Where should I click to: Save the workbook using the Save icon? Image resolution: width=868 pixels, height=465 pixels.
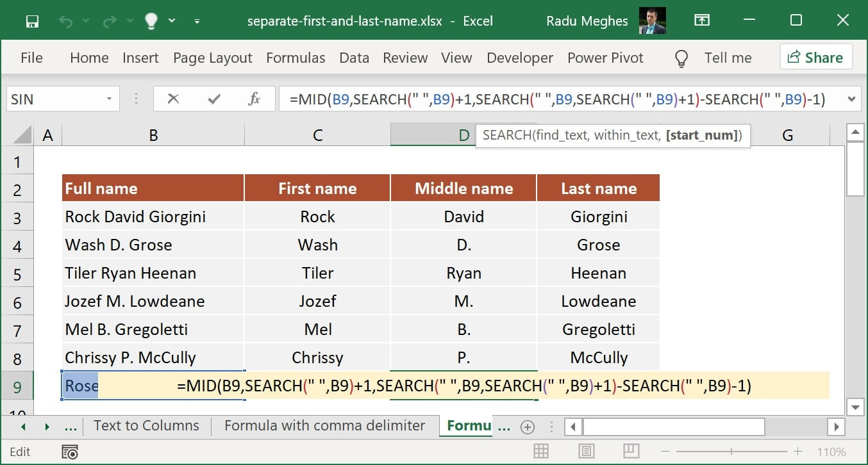click(31, 20)
